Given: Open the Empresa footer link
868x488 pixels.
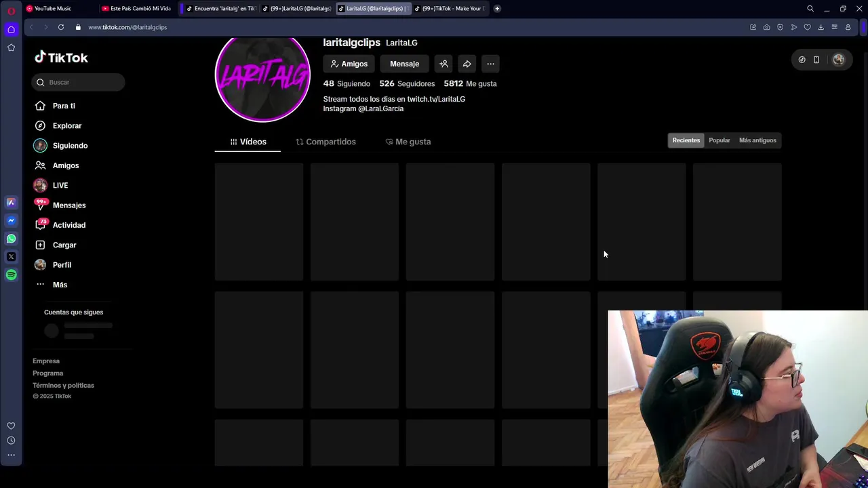Looking at the screenshot, I should (x=46, y=361).
